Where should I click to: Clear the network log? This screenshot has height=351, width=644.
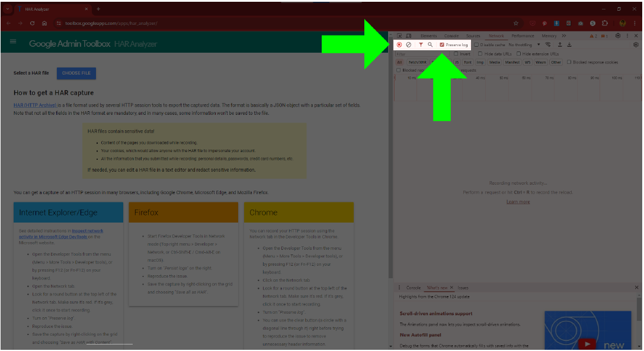tap(409, 45)
